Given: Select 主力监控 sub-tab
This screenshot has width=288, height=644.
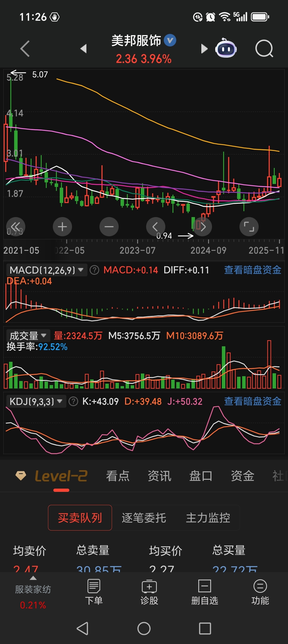Looking at the screenshot, I should (208, 518).
